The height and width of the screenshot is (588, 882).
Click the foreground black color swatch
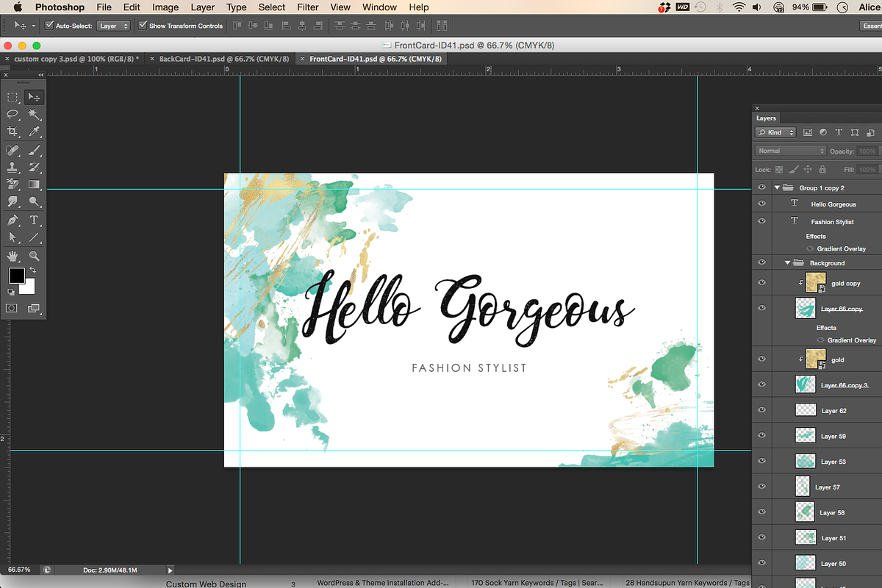click(x=16, y=276)
